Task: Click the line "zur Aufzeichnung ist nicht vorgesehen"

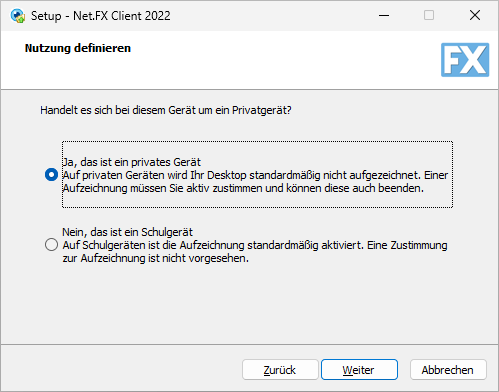Action: [156, 258]
